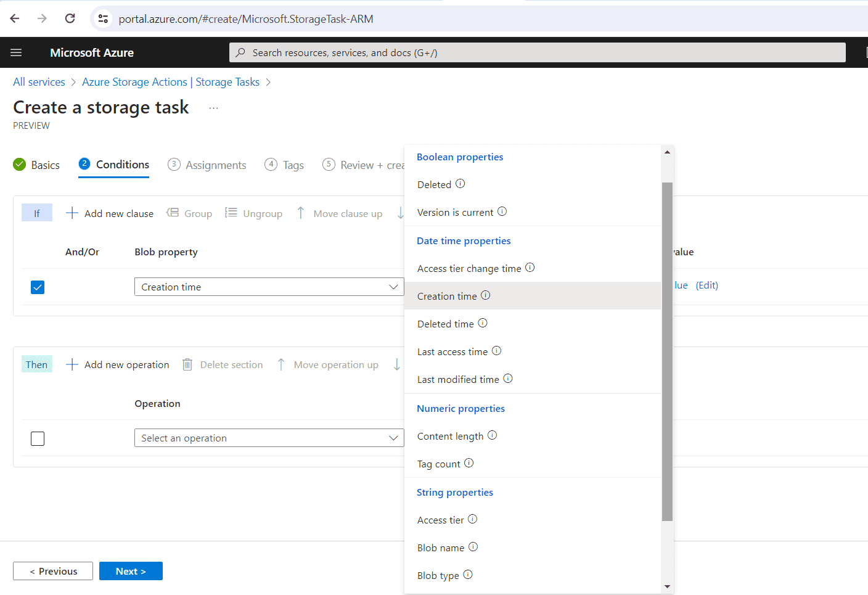Click the Microsoft Azure home link
Screen dimensions: 868x595
pos(92,53)
